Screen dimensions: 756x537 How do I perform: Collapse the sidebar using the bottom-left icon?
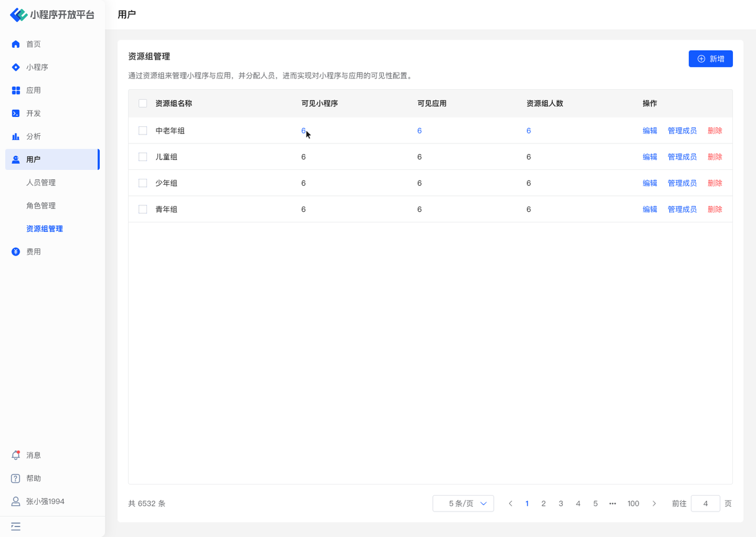click(16, 526)
